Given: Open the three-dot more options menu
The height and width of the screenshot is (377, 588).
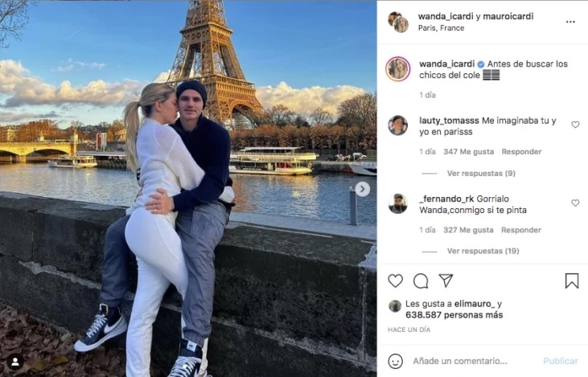Looking at the screenshot, I should tap(570, 22).
